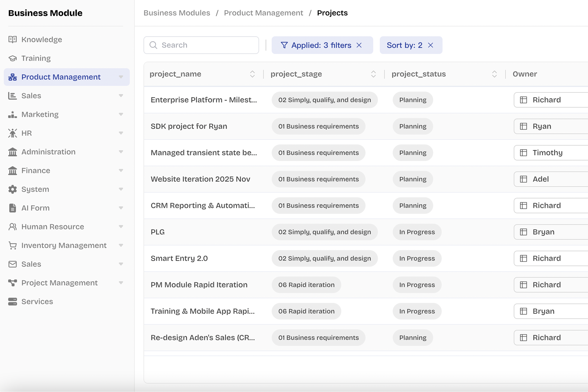Collapse the Product Management dropdown arrow
This screenshot has width=588, height=392.
point(121,77)
